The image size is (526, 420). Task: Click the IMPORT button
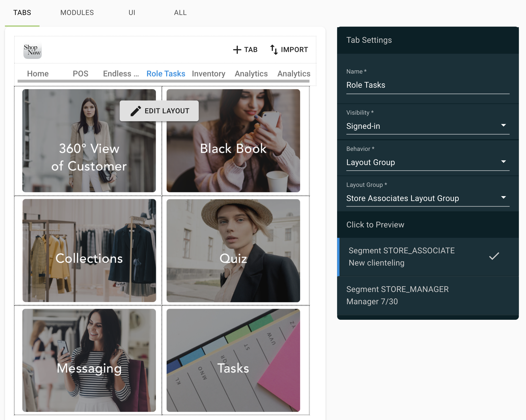coord(289,50)
